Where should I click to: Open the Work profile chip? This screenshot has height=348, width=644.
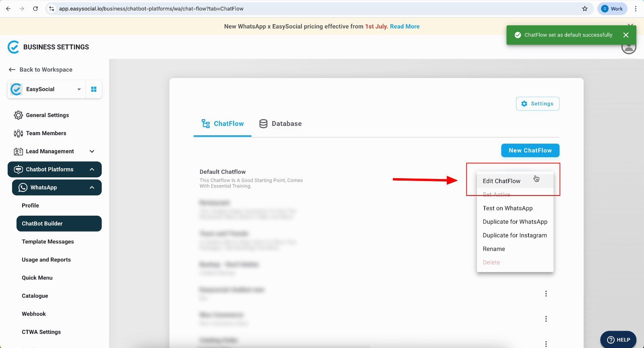click(612, 8)
